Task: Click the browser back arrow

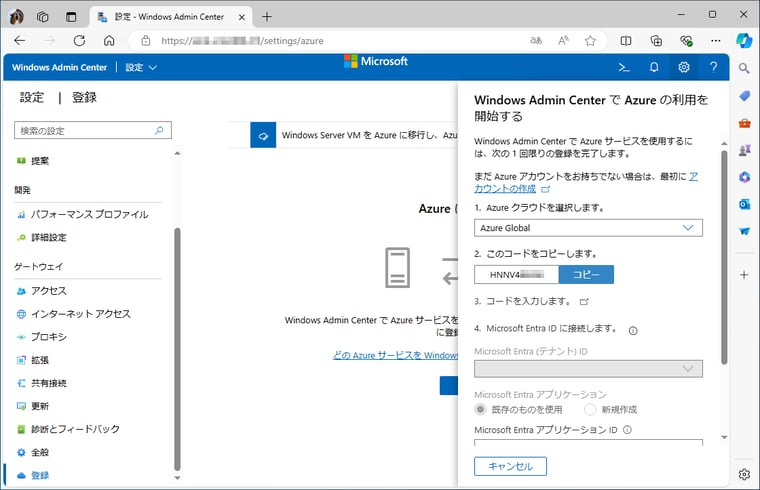Action: [x=20, y=41]
